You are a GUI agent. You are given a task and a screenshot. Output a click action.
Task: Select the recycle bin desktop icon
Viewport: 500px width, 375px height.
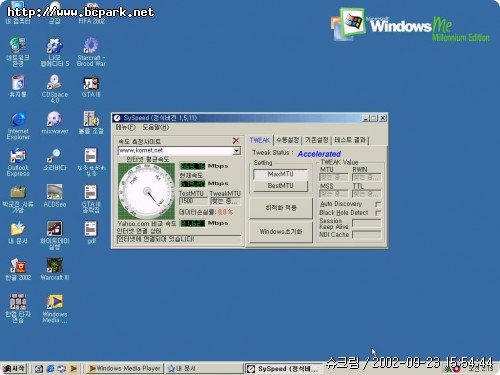pos(18,86)
